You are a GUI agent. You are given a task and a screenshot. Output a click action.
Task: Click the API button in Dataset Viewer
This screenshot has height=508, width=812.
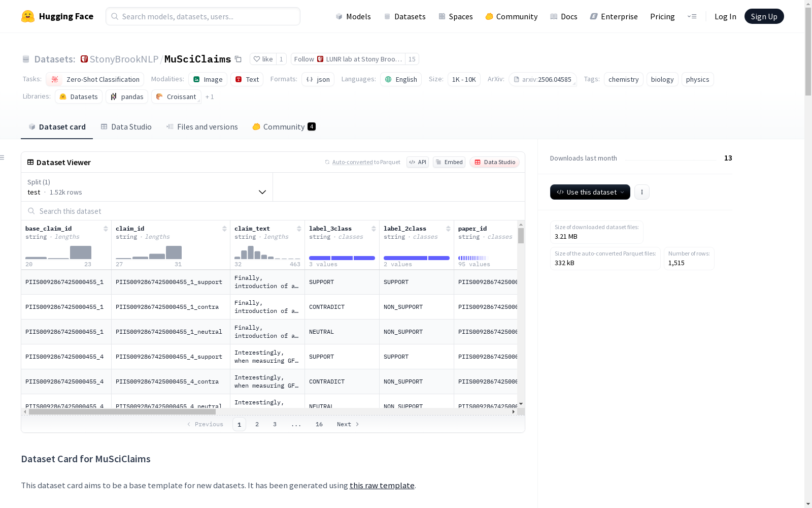pos(418,162)
